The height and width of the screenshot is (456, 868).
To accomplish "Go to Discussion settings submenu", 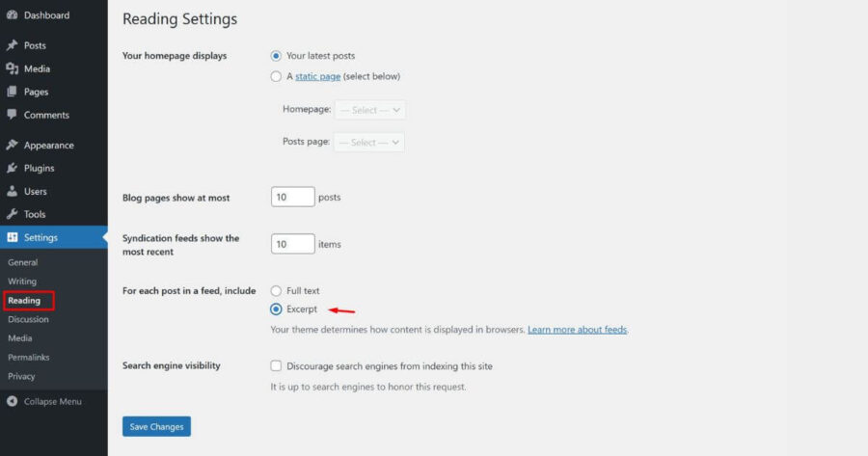I will point(28,319).
